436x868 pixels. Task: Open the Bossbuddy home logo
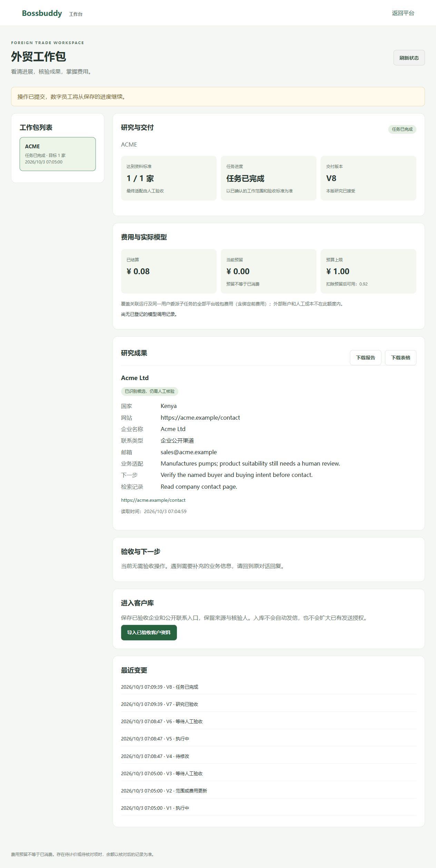pos(42,13)
